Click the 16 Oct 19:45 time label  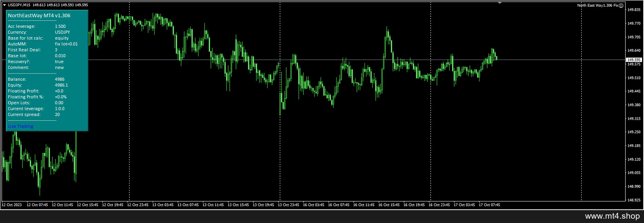414,205
